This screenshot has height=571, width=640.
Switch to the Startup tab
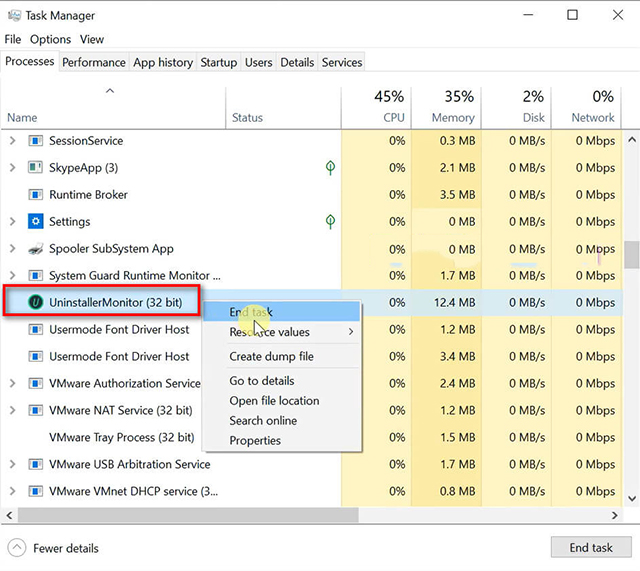[218, 62]
